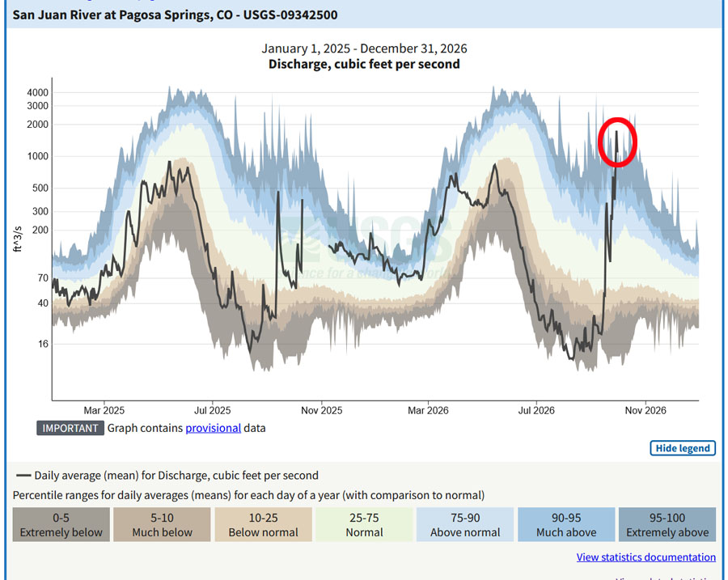728x580 pixels.
Task: Click the ft^3/s axis unit label
Action: pos(17,239)
